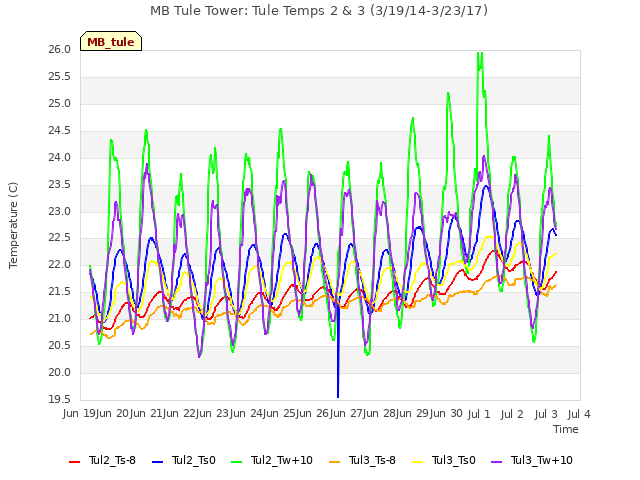
Task: Select the Tul3_Tw+10 legend label
Action: pyautogui.click(x=542, y=460)
